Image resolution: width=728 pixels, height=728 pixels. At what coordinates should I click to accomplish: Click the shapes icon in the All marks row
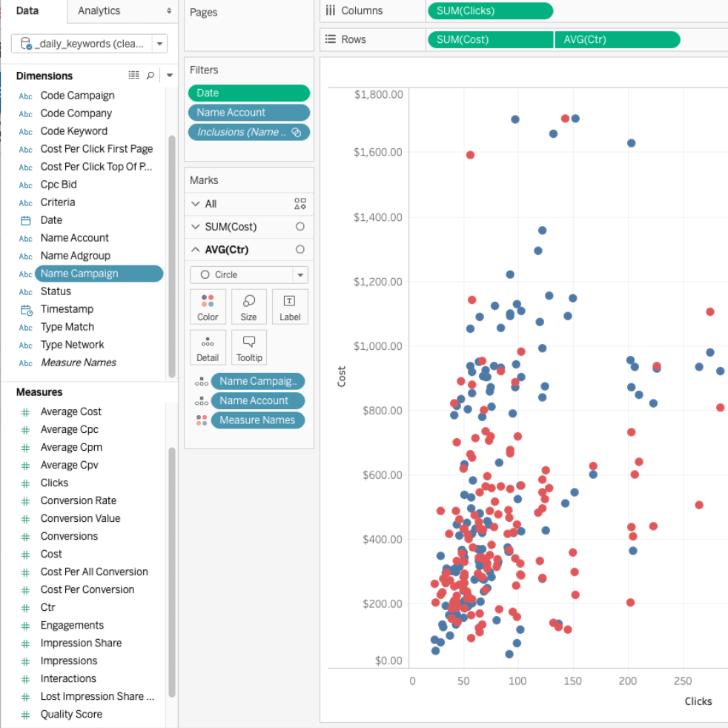click(x=300, y=204)
